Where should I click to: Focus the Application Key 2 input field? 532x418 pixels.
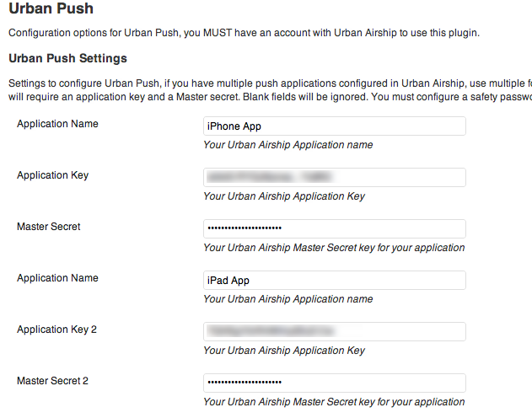point(335,331)
